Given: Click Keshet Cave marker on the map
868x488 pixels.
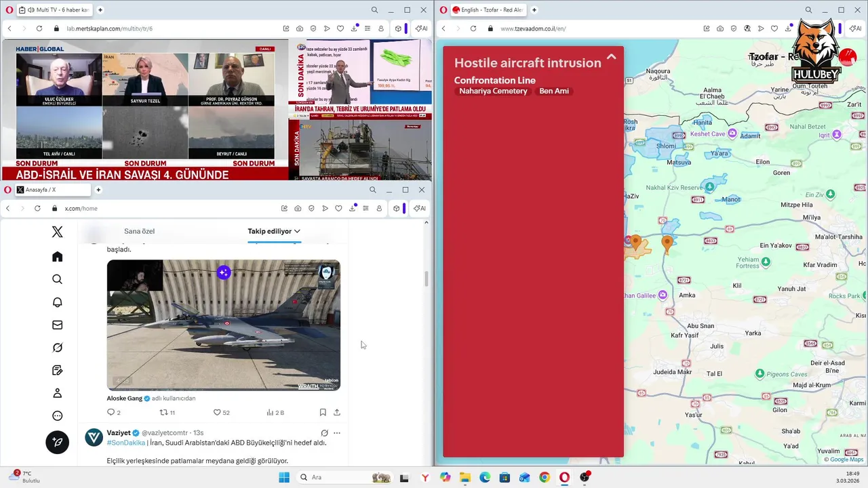Looking at the screenshot, I should point(732,134).
